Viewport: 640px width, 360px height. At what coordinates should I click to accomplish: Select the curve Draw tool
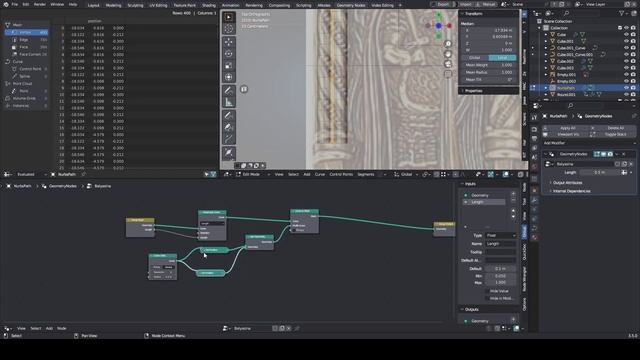pos(229,116)
